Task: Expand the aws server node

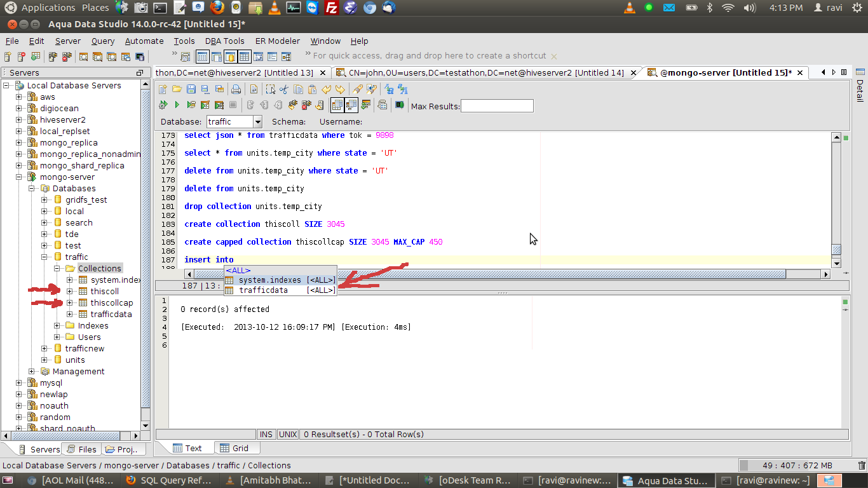Action: click(x=19, y=97)
